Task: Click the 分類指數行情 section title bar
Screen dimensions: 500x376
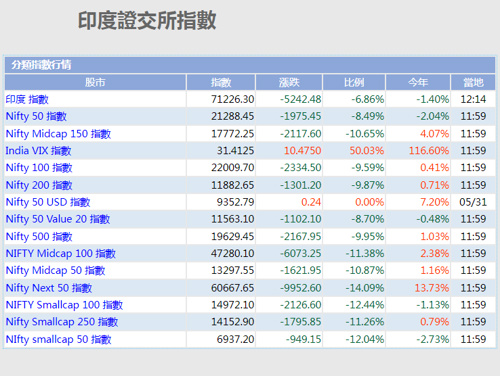Action: tap(250, 65)
